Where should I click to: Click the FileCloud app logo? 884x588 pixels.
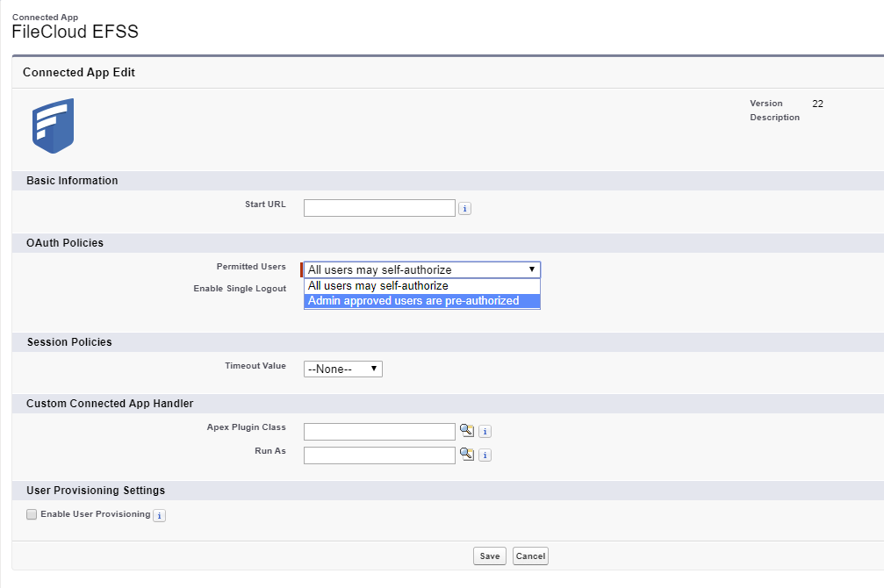53,125
